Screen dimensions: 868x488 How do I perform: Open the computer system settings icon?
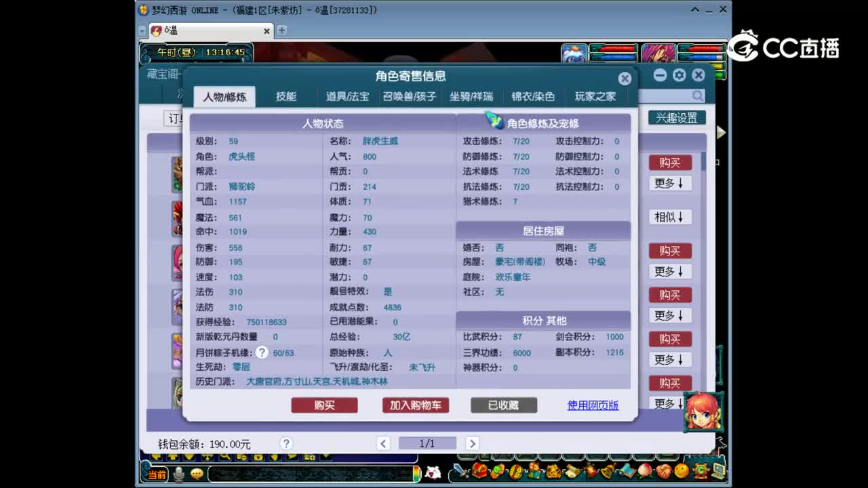[x=719, y=470]
